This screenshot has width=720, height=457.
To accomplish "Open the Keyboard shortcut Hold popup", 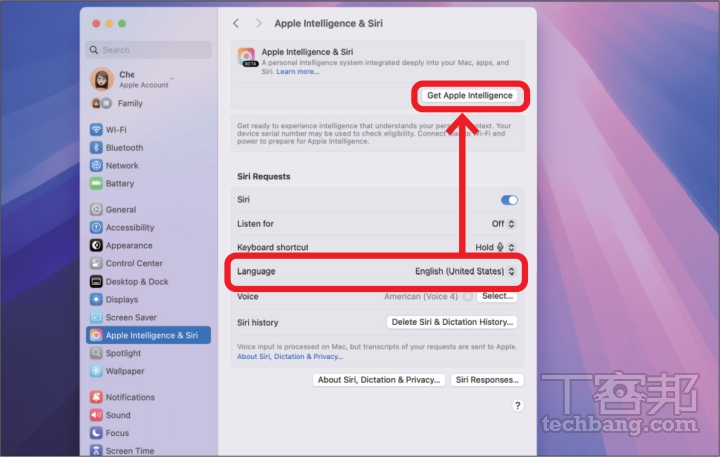I will [495, 247].
